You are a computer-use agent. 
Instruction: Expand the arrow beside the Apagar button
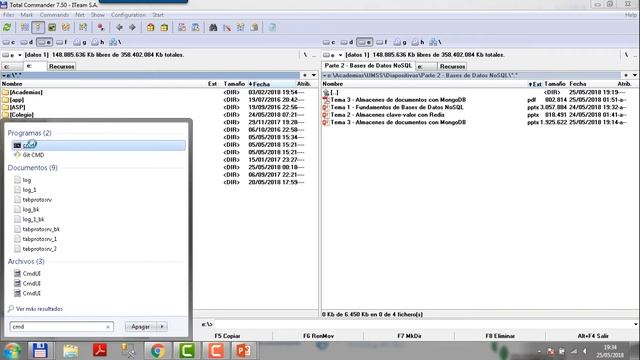coord(162,327)
